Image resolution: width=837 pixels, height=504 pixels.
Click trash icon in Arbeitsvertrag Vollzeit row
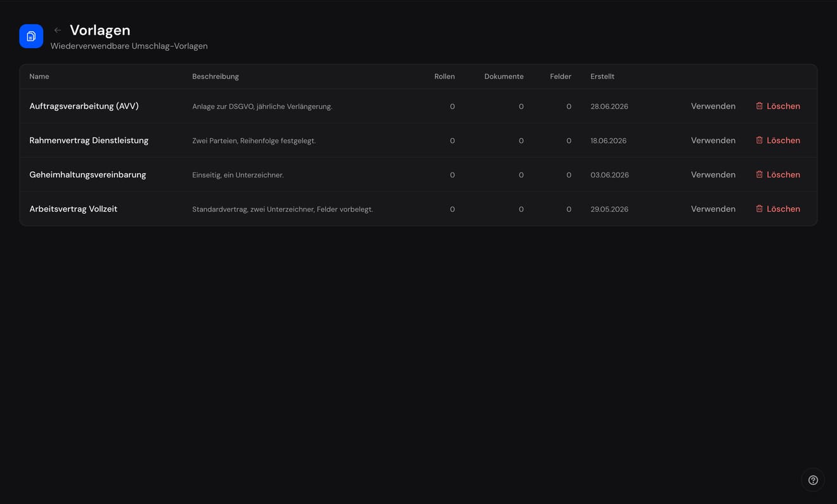[x=759, y=209]
